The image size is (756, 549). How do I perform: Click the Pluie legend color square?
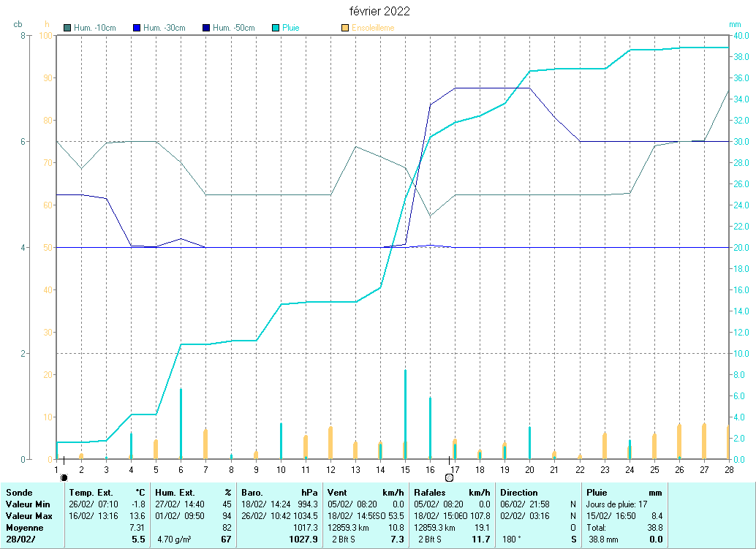[276, 28]
